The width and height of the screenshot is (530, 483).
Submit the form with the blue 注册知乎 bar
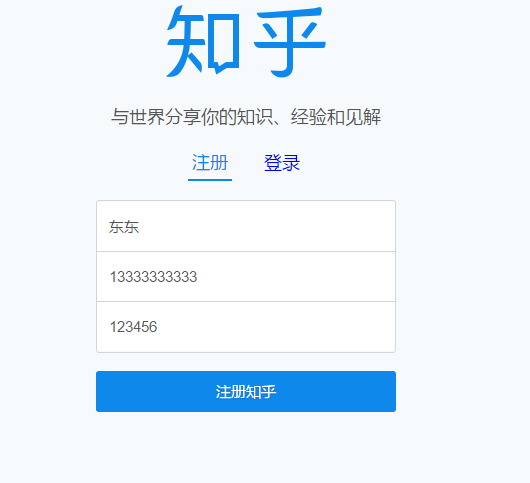246,391
